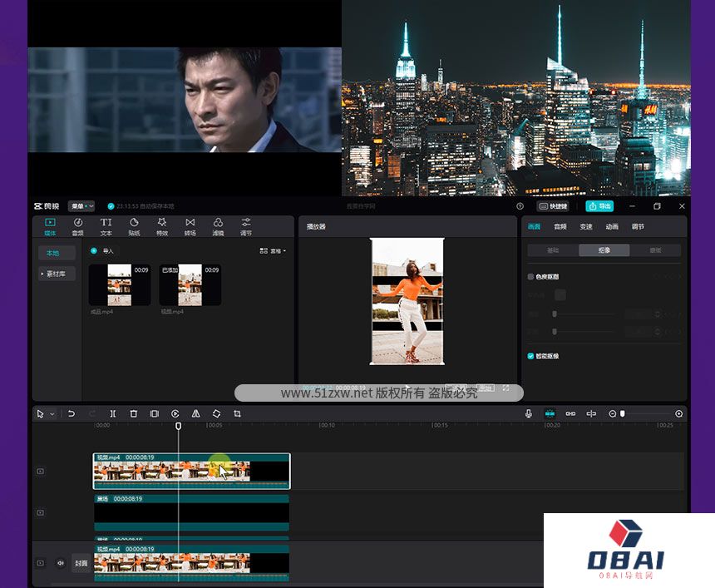Select the 视频.mp4 clip on the main track

191,563
